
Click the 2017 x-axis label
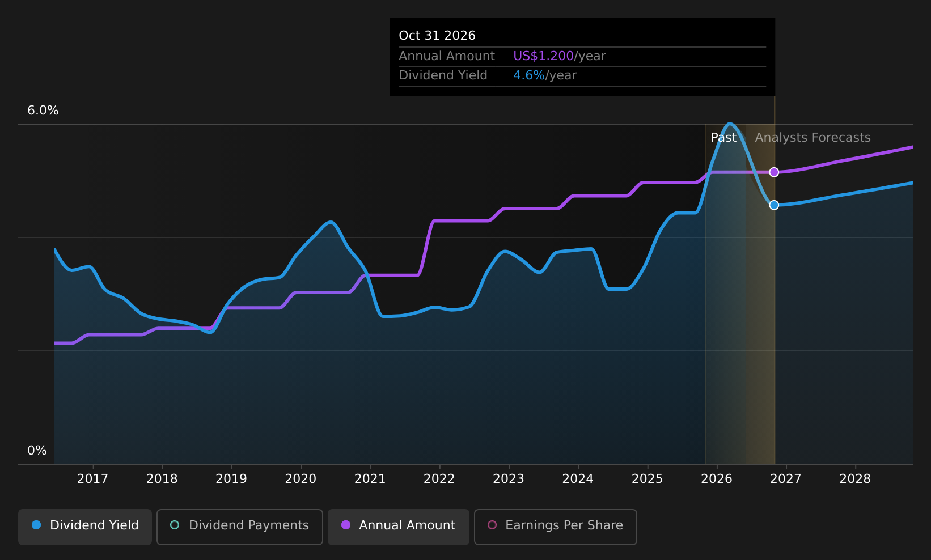pos(92,479)
